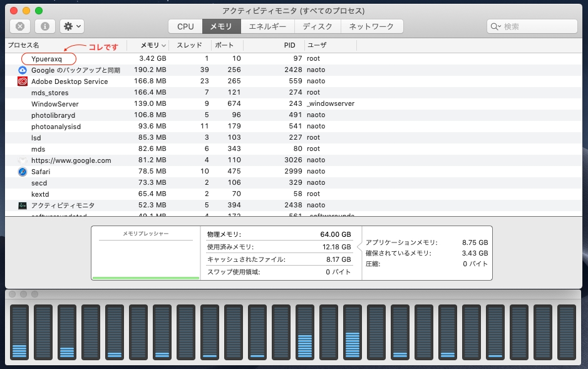588x369 pixels.
Task: Sort by プロセス名 column header
Action: click(x=24, y=46)
